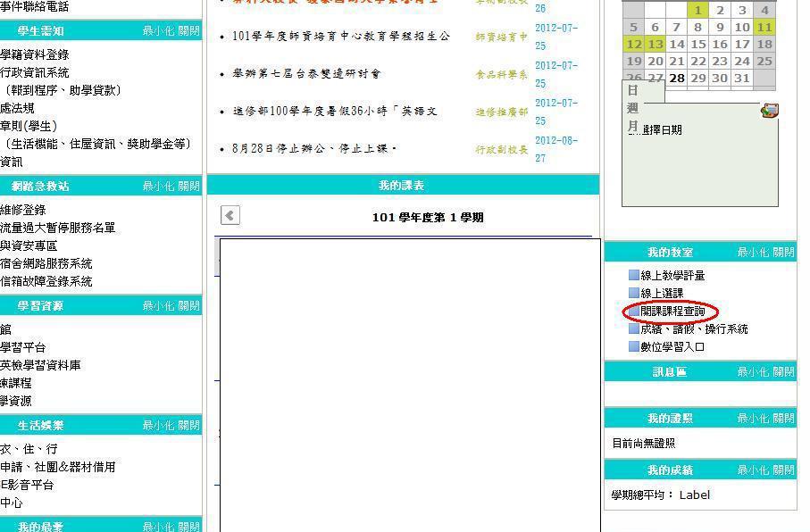This screenshot has width=810, height=532.
Task: Select highlighted calendar date 1
Action: pos(697,10)
